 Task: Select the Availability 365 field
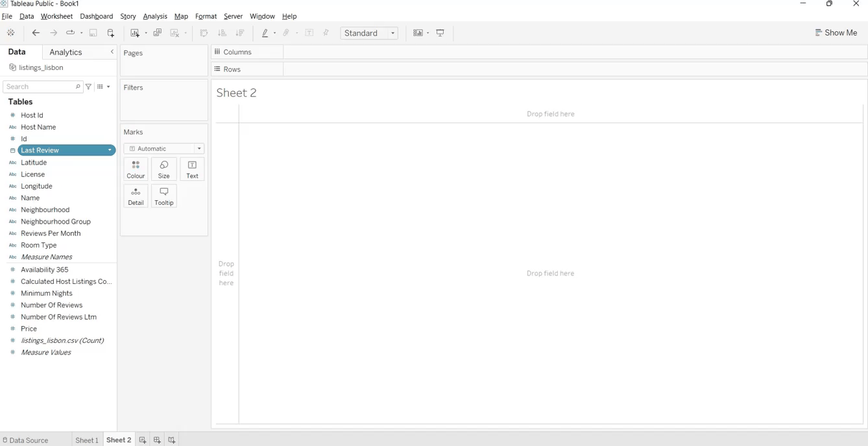click(45, 270)
